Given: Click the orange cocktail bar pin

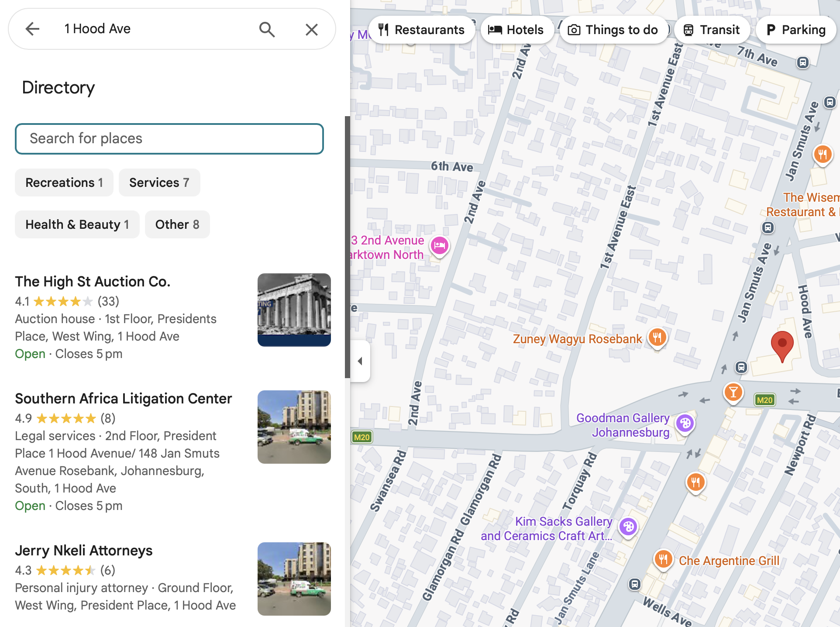Looking at the screenshot, I should (x=733, y=392).
